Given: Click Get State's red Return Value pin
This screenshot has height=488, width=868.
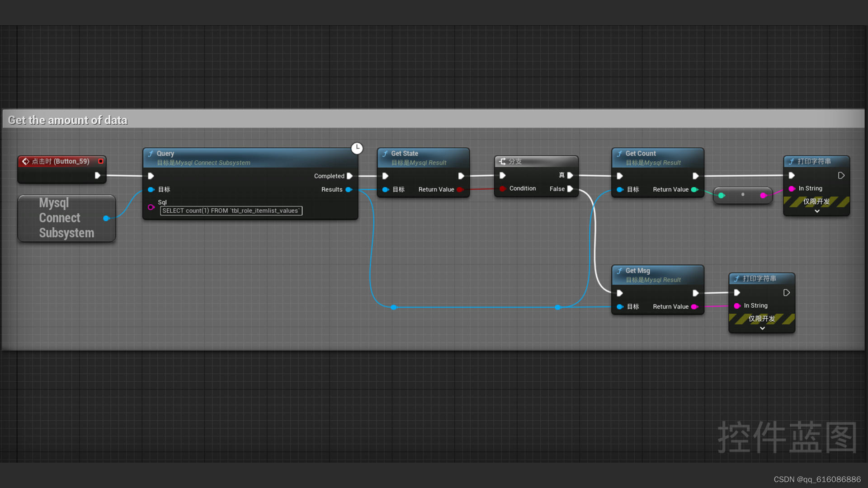Looking at the screenshot, I should pyautogui.click(x=460, y=189).
